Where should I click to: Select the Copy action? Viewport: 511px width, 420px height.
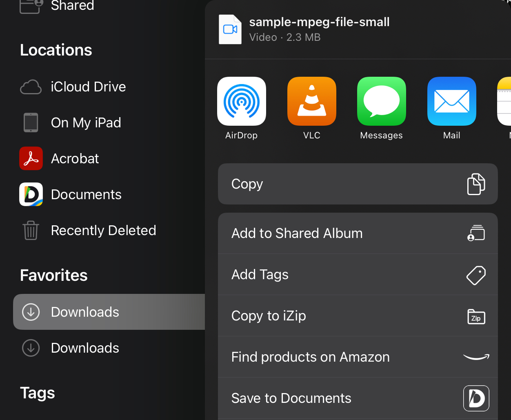coord(358,184)
